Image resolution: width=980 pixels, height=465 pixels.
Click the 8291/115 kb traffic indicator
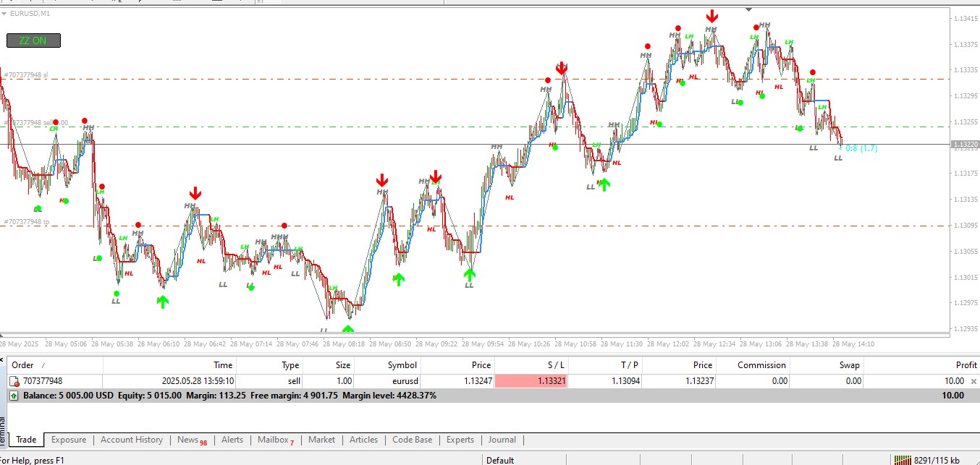[x=937, y=460]
